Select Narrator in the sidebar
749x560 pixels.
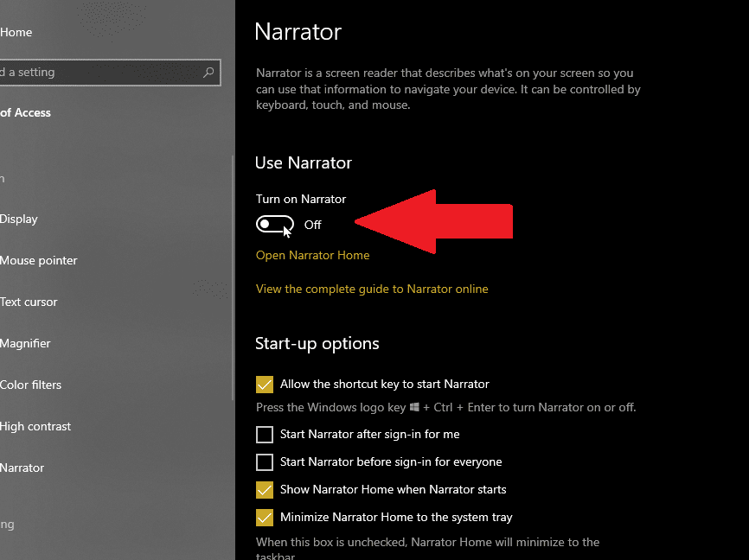click(22, 468)
